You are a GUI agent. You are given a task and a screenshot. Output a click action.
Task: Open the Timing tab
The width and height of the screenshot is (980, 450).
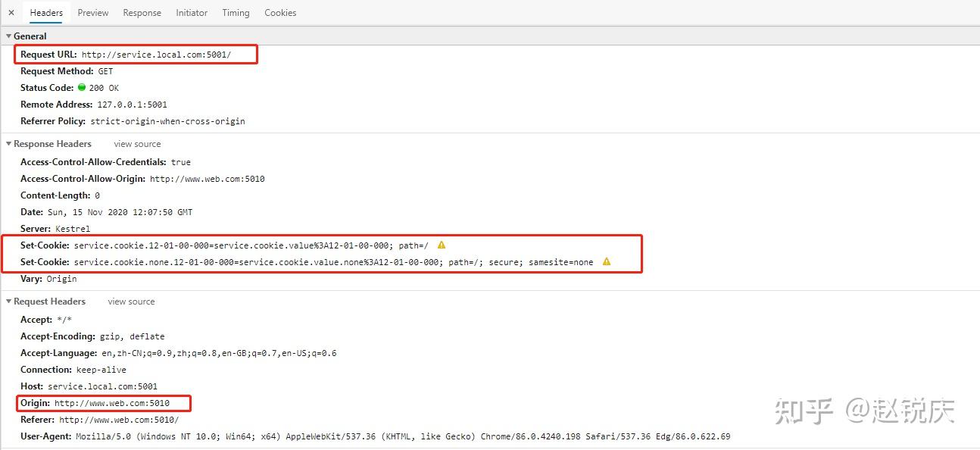coord(236,12)
